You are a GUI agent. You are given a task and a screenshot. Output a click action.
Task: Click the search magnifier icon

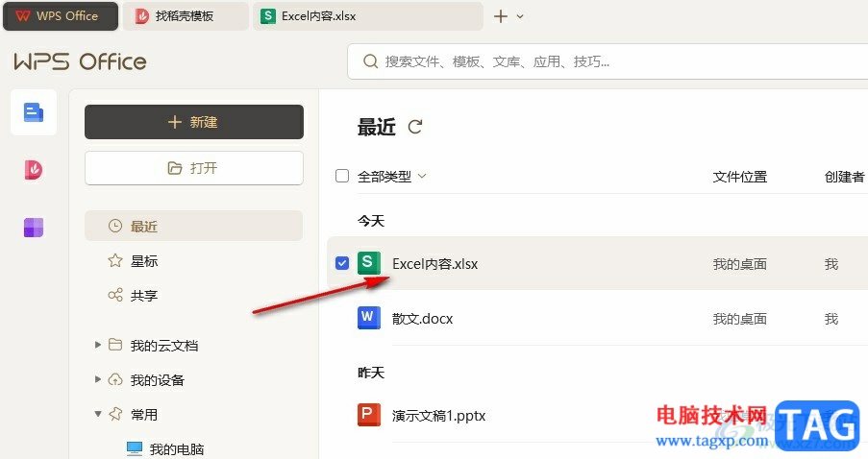pyautogui.click(x=370, y=61)
